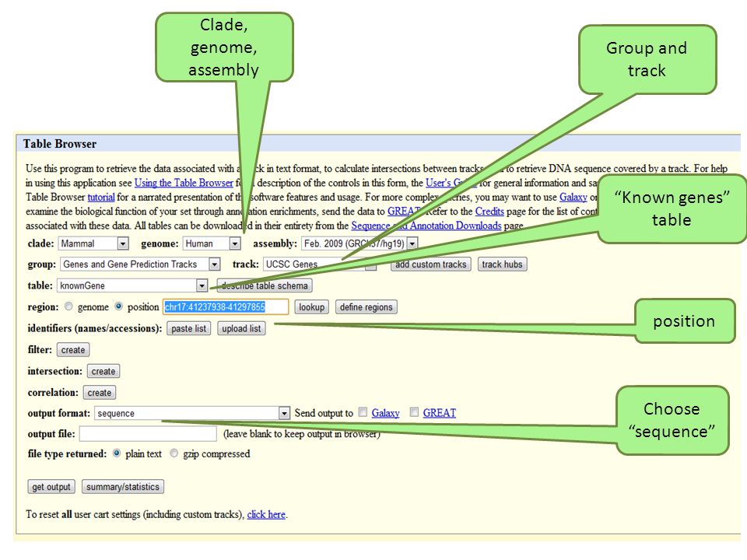Click the track hubs button
This screenshot has height=560, width=747.
tap(502, 264)
